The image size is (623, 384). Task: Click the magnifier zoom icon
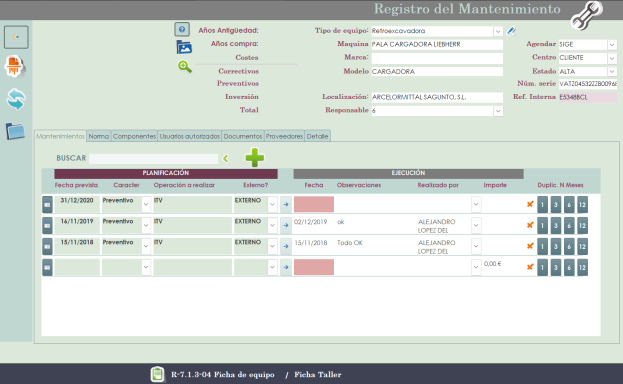pyautogui.click(x=185, y=66)
